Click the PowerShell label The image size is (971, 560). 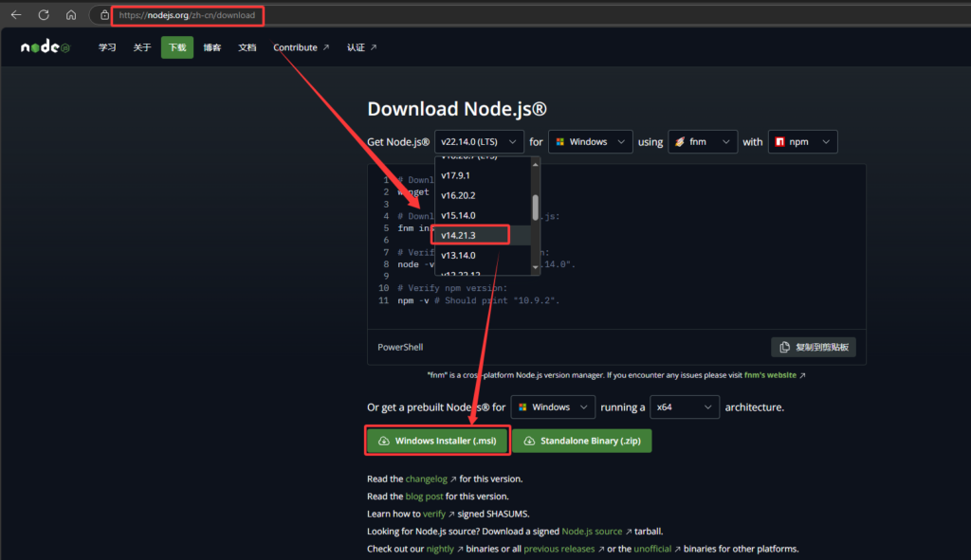tap(400, 347)
